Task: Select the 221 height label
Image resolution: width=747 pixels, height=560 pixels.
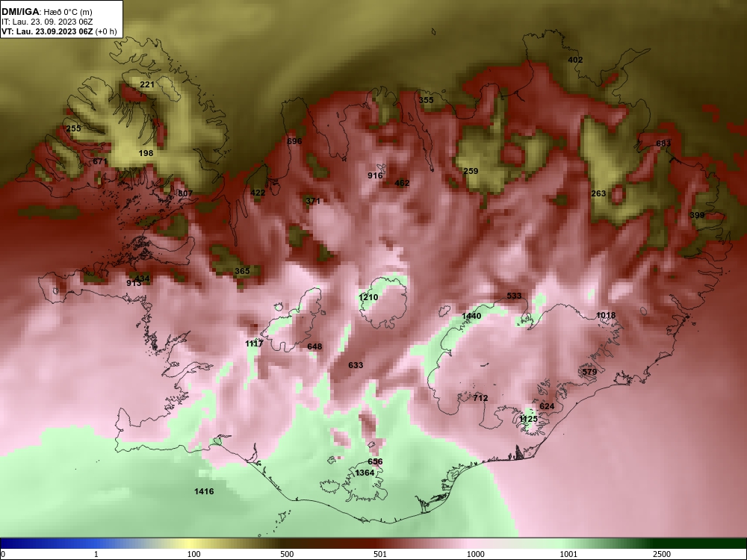Action: (x=146, y=84)
